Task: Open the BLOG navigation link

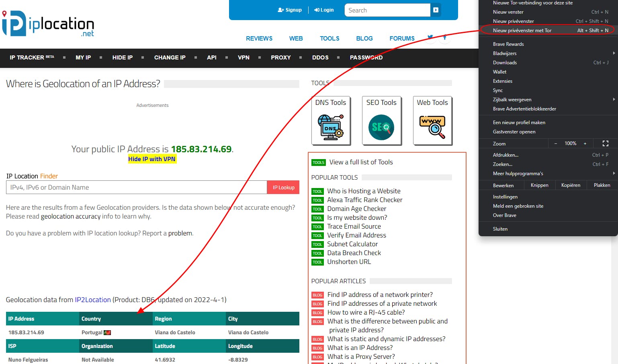Action: click(x=364, y=39)
